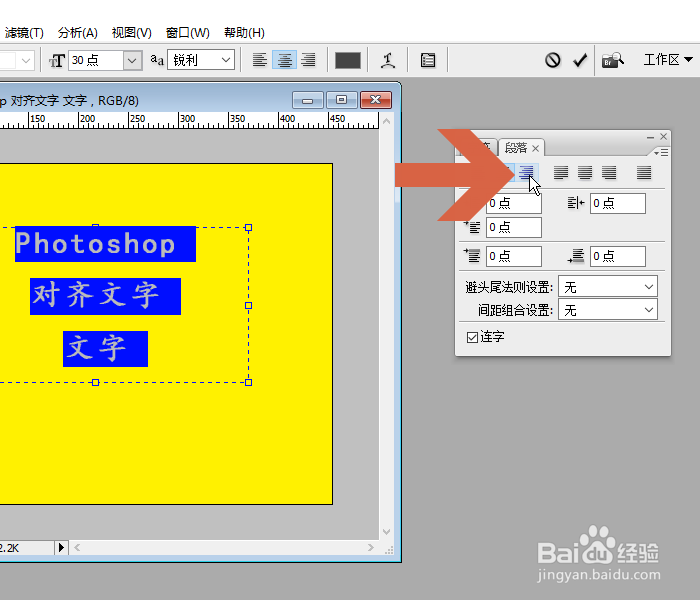
Task: Click the right indent 0 点 field
Action: point(617,204)
